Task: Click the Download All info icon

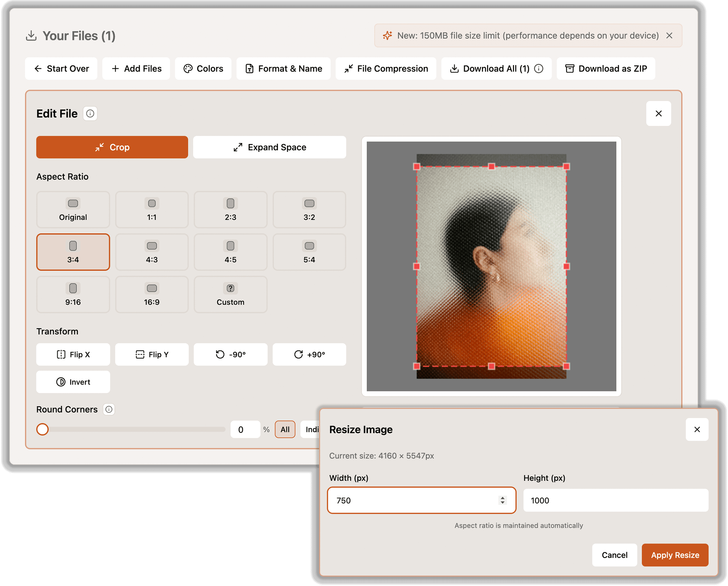Action: tap(539, 68)
